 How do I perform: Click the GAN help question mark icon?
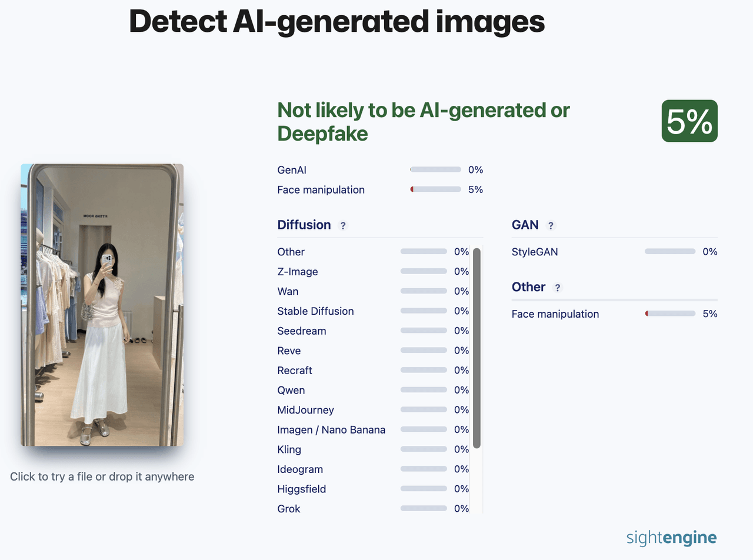[x=551, y=225]
